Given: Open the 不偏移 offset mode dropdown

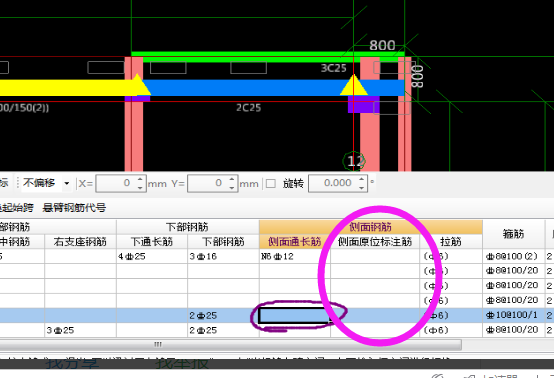Looking at the screenshot, I should tap(66, 183).
